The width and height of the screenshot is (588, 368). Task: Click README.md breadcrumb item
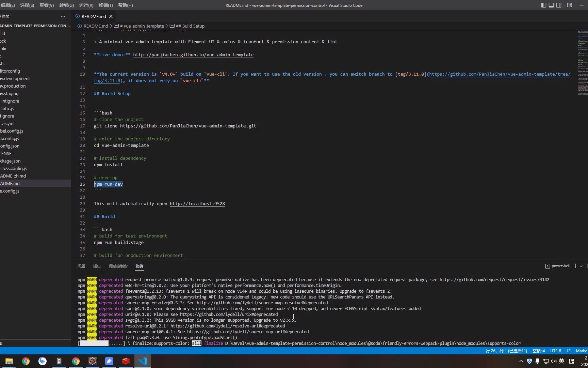[x=93, y=26]
